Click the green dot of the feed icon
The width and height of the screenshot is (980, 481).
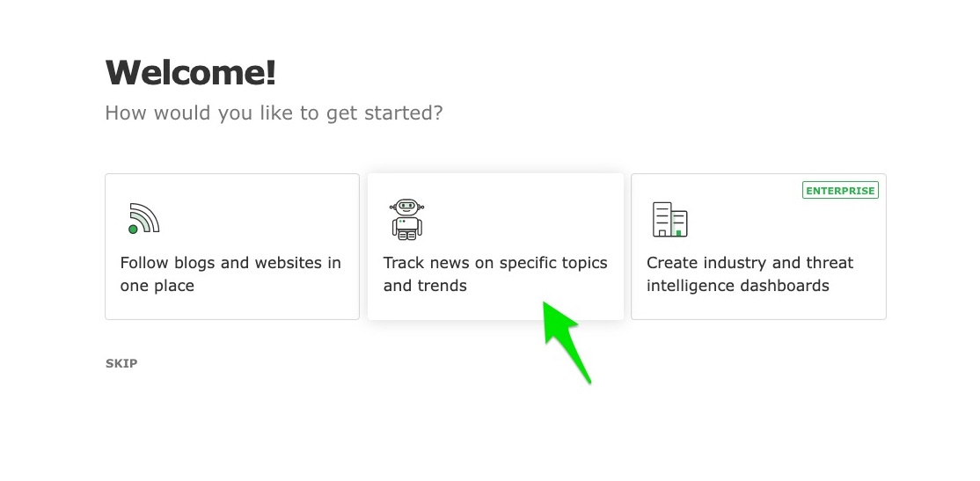pyautogui.click(x=133, y=230)
